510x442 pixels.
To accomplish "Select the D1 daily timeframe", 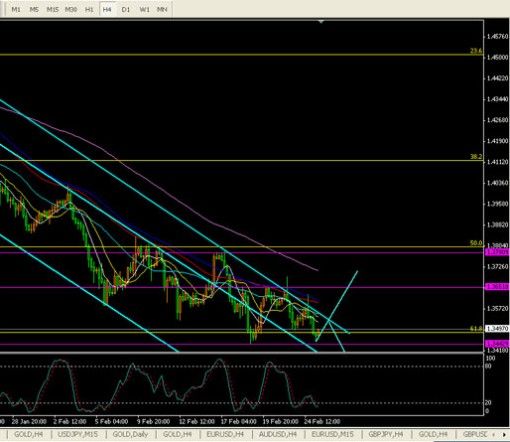I will 126,10.
